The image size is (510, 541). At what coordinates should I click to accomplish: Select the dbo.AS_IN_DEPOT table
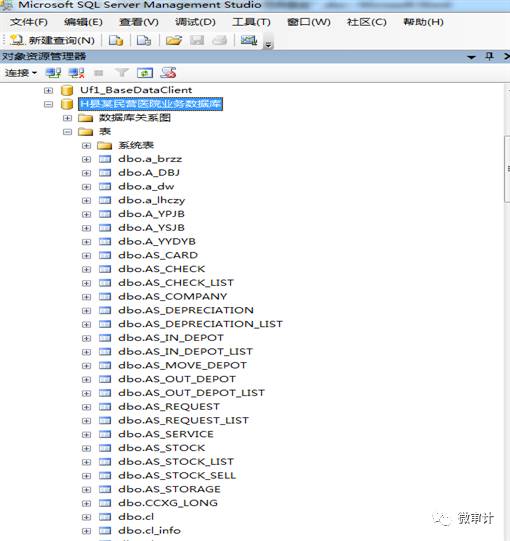tap(171, 338)
